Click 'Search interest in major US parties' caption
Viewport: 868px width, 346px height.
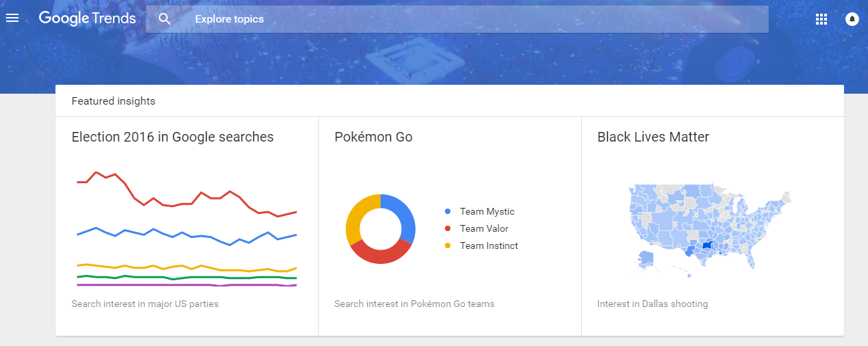coord(145,304)
